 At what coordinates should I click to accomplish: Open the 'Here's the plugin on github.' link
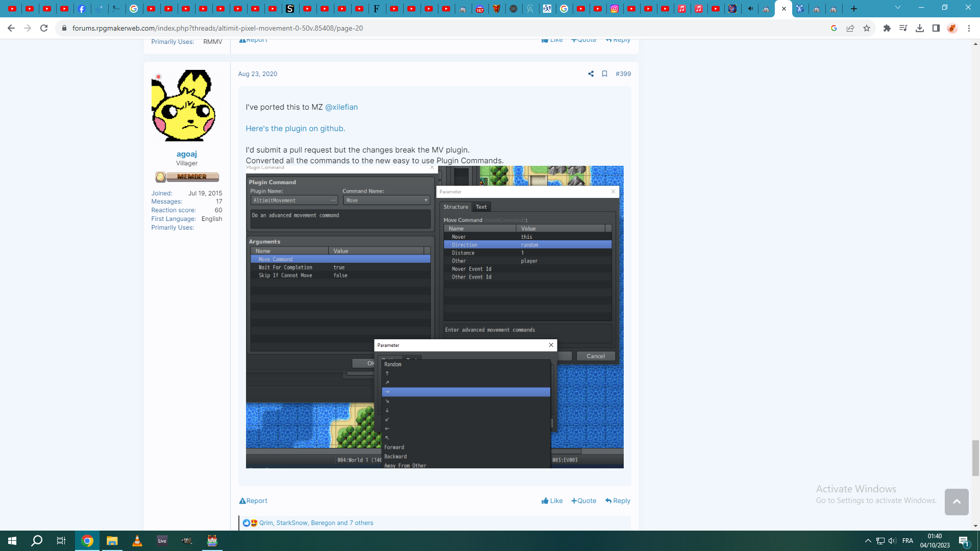[x=296, y=129]
